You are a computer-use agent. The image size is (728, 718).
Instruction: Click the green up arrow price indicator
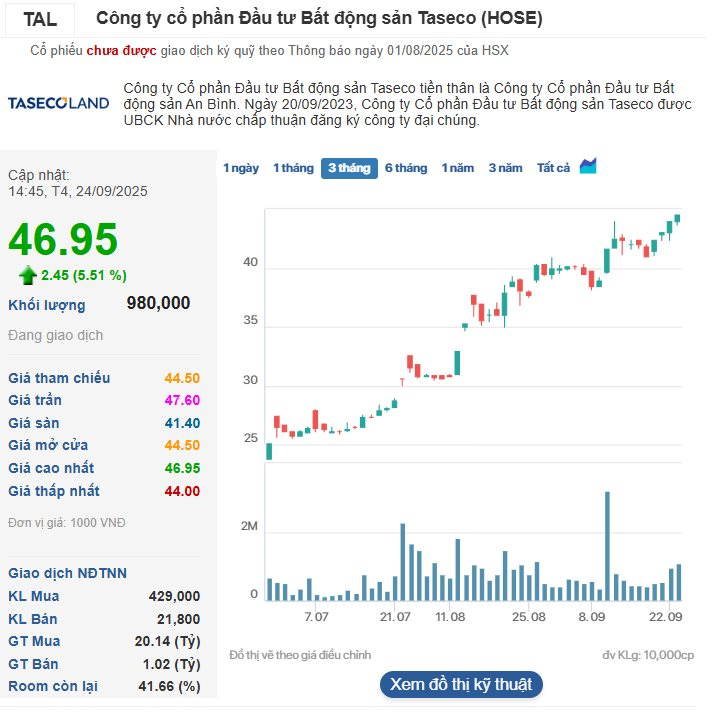click(x=28, y=275)
